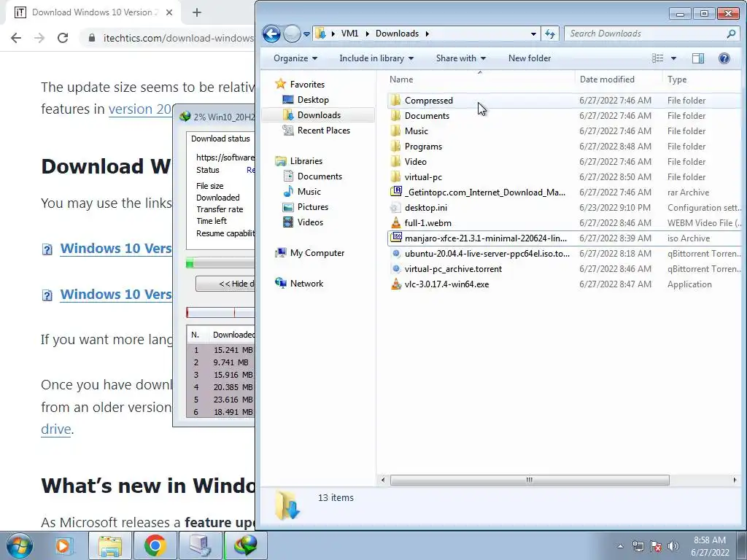Viewport: 747px width, 560px height.
Task: Select the Programs folder icon
Action: click(x=395, y=146)
